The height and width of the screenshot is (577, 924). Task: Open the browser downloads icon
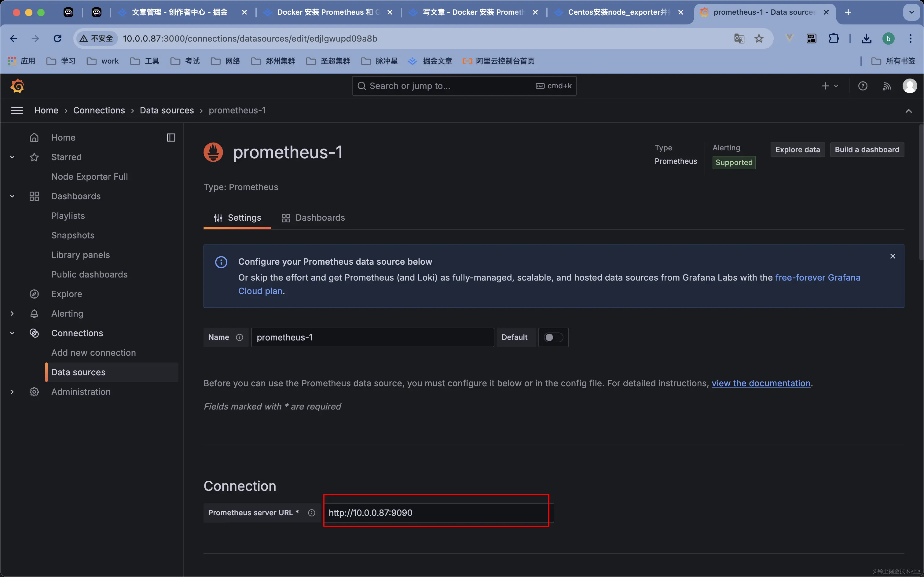pos(866,39)
